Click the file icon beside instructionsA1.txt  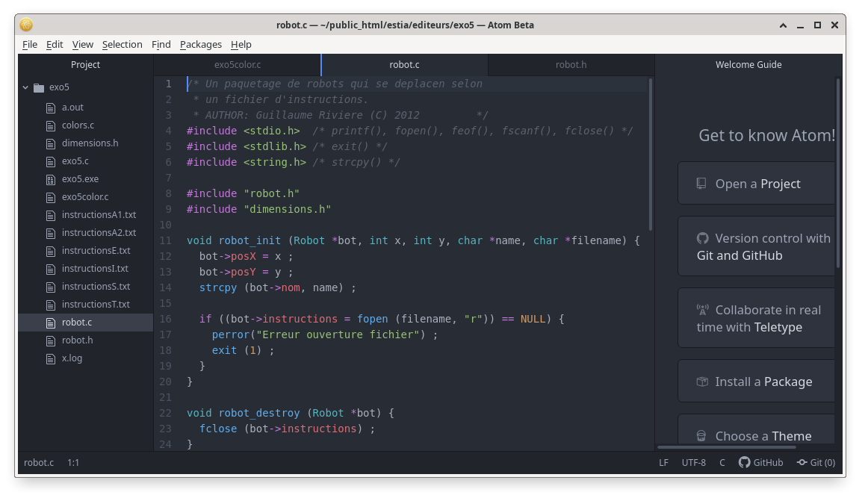click(51, 215)
